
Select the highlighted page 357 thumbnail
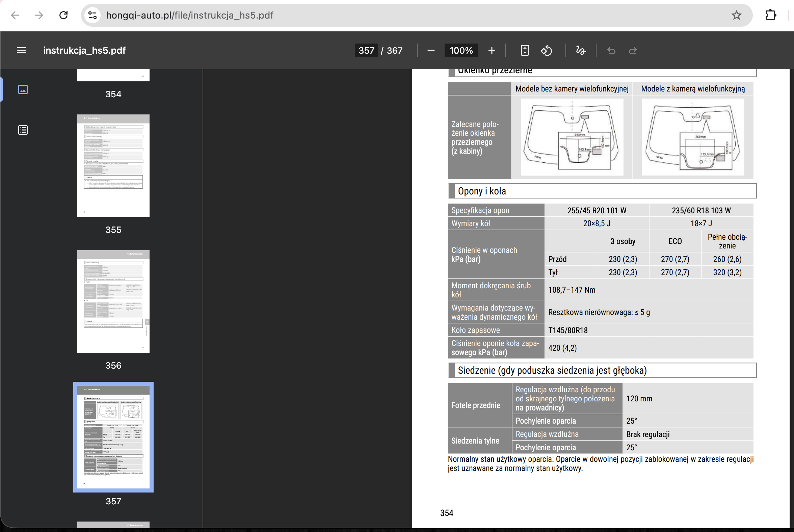[x=113, y=437]
